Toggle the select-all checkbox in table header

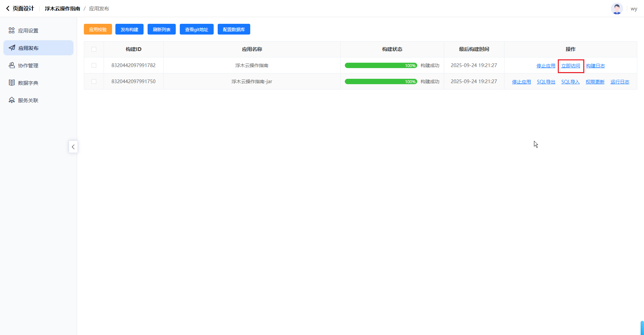(94, 49)
